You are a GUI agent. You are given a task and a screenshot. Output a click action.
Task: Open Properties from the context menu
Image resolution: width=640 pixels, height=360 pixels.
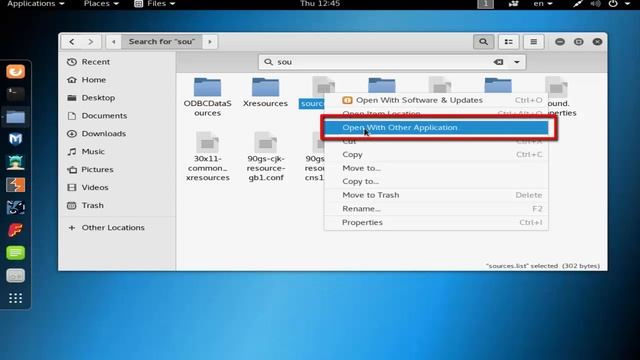coord(436,222)
